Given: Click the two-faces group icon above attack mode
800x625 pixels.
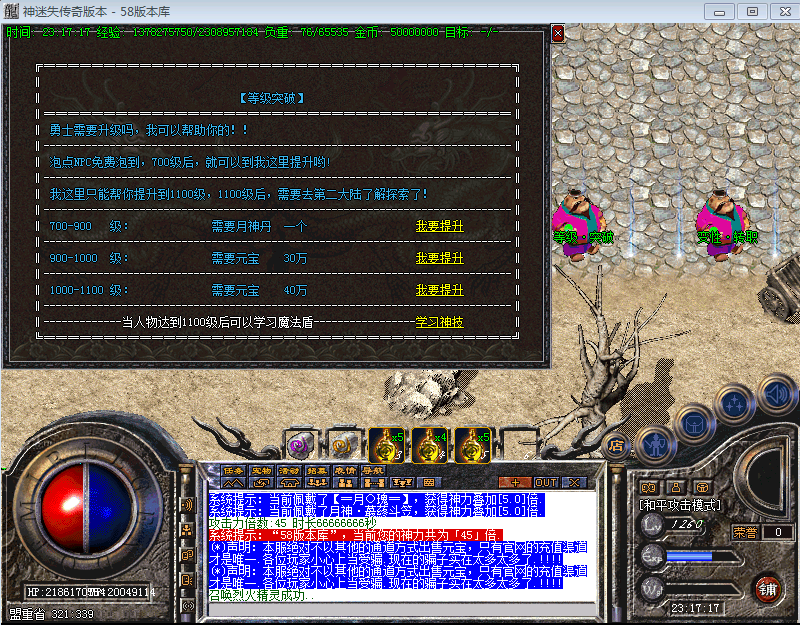Looking at the screenshot, I should pyautogui.click(x=648, y=488).
